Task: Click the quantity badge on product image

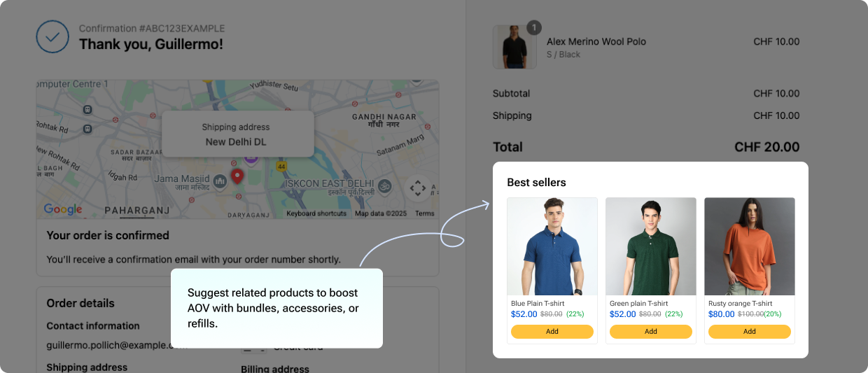Action: (534, 27)
